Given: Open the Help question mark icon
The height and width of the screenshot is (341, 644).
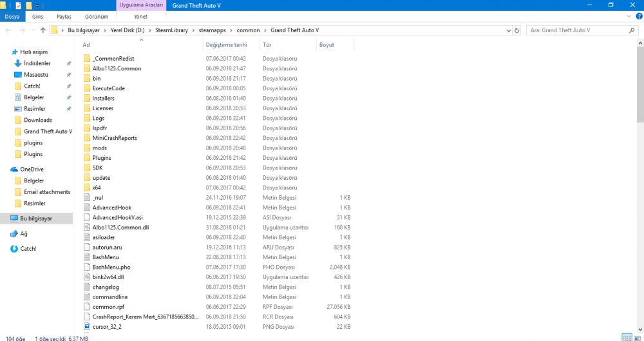Looking at the screenshot, I should click(639, 17).
